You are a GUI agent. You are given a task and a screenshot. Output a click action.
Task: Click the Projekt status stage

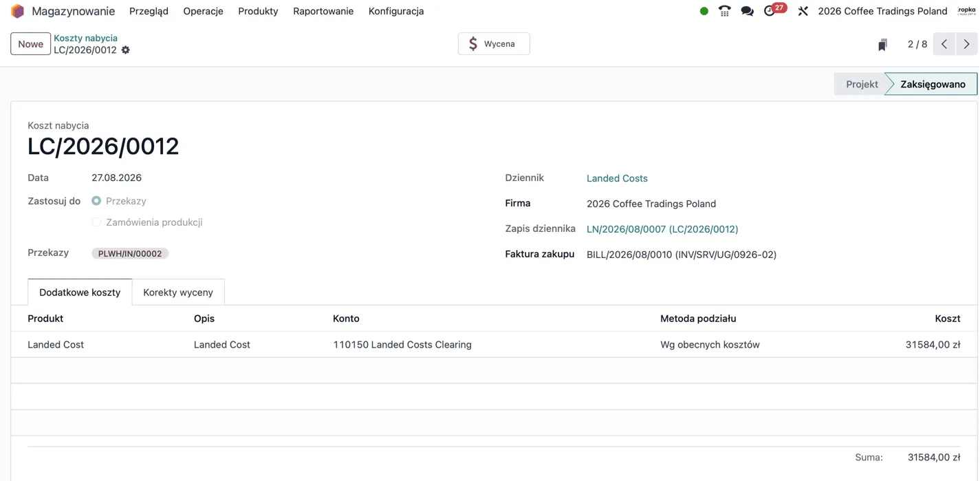(x=862, y=84)
